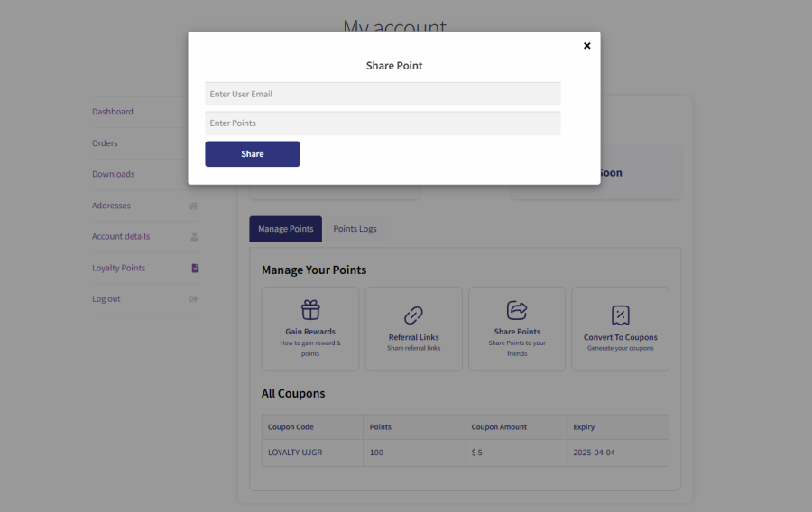The height and width of the screenshot is (512, 812).
Task: Click the Share referral links text
Action: pyautogui.click(x=413, y=348)
